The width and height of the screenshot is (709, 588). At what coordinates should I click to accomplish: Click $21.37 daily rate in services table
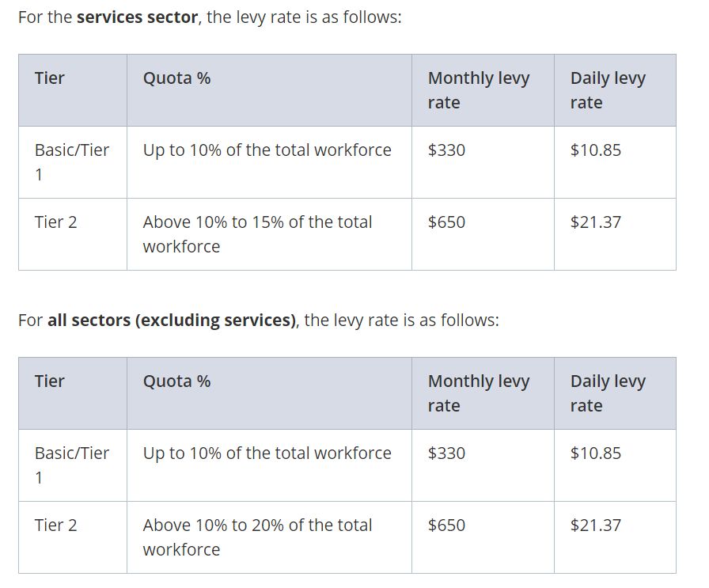pyautogui.click(x=595, y=222)
